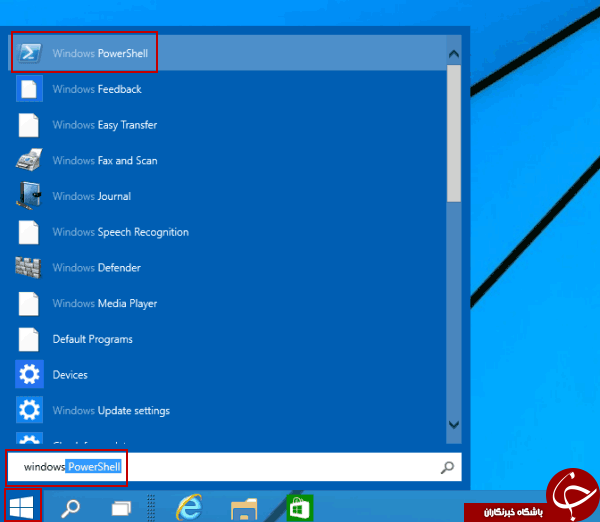Click the magnifier icon in search box
The image size is (600, 522).
click(x=447, y=467)
